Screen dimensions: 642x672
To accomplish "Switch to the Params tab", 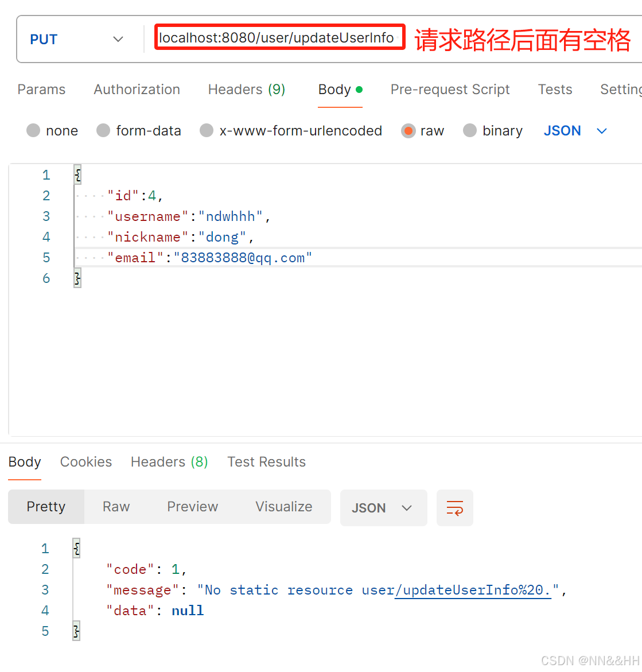I will pos(41,89).
